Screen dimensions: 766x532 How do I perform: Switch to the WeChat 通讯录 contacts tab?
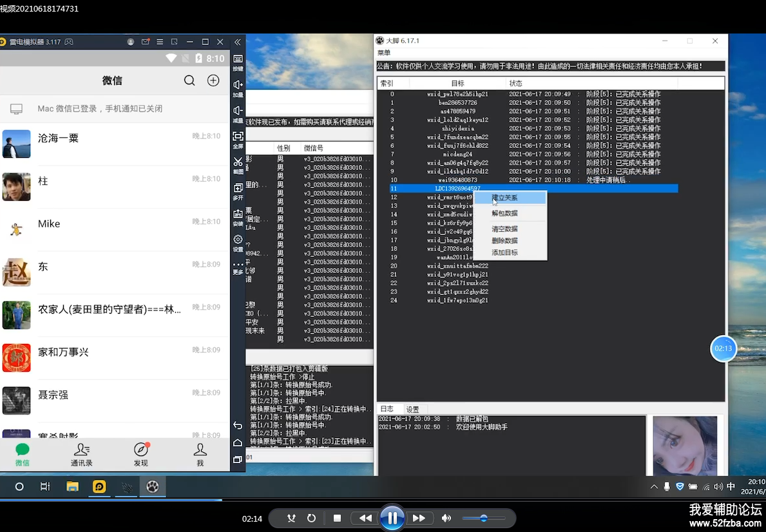pos(82,454)
